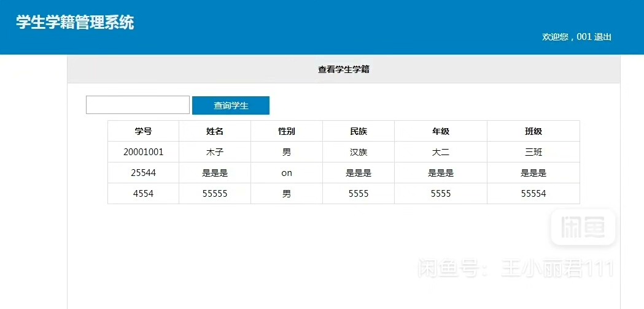Viewport: 644px width, 309px height.
Task: Click the 学生学籍管理系统 site title
Action: point(75,23)
